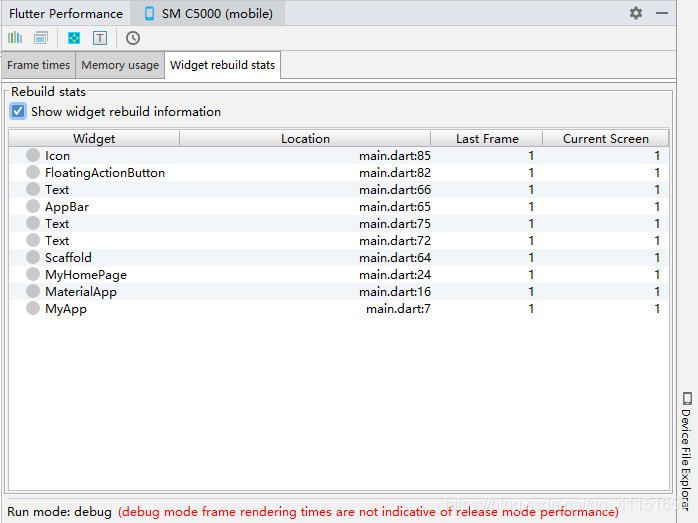Click the phone icon on SM C5000 tab
This screenshot has width=698, height=523.
[150, 14]
